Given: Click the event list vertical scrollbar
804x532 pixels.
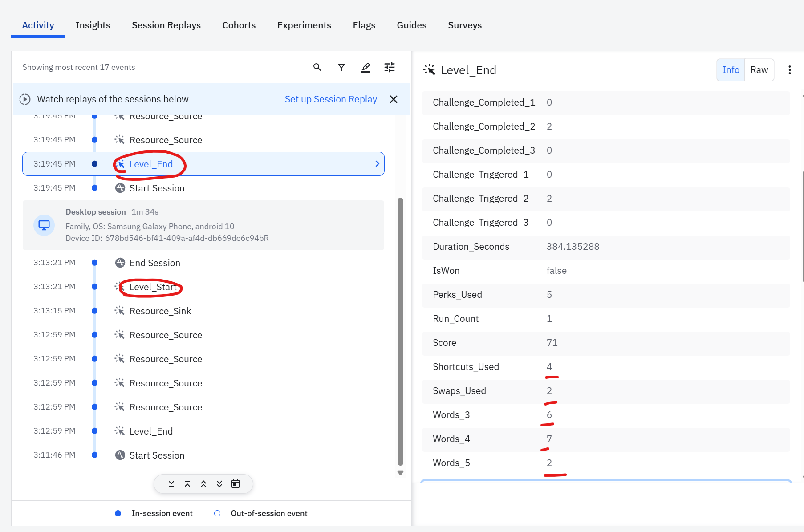Looking at the screenshot, I should coord(400,332).
